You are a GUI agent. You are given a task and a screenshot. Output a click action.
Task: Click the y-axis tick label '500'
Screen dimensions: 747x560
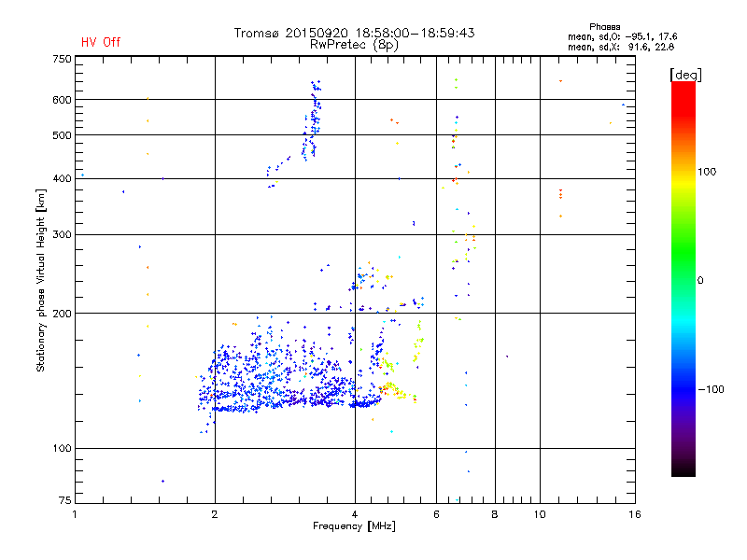(x=62, y=135)
